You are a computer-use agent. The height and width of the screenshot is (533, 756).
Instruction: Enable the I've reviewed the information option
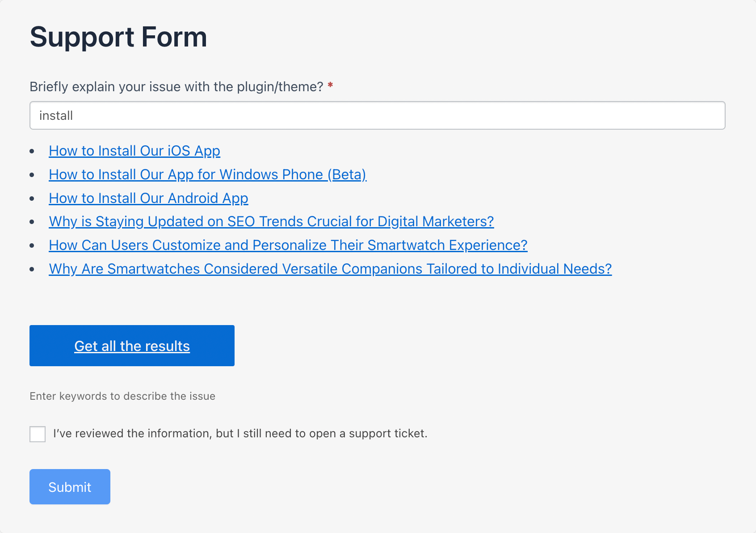pos(38,433)
